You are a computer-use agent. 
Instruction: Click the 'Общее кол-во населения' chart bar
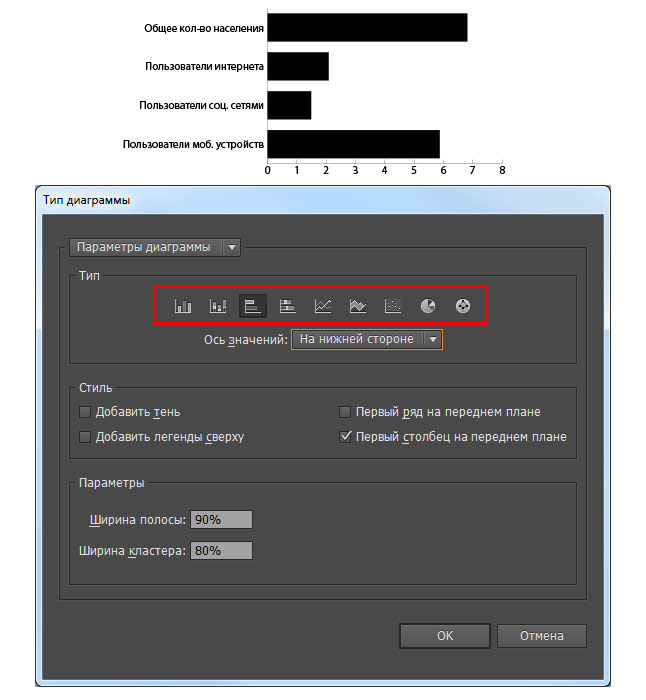367,28
